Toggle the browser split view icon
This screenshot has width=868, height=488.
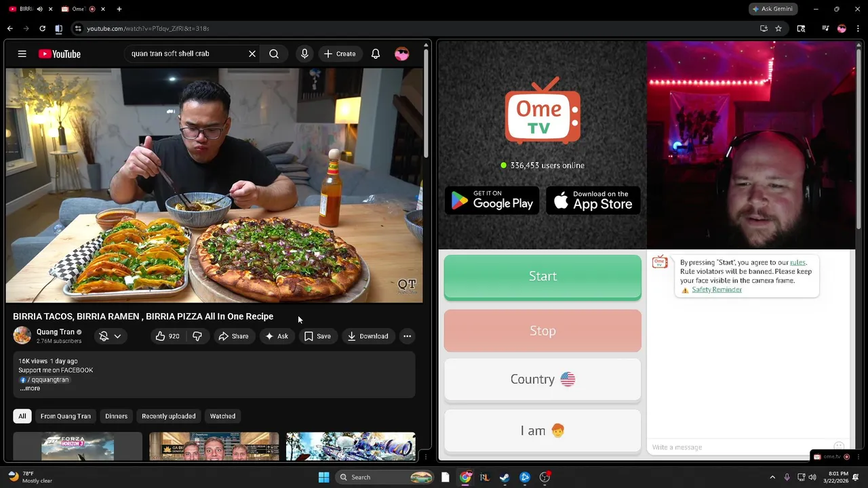coord(58,28)
